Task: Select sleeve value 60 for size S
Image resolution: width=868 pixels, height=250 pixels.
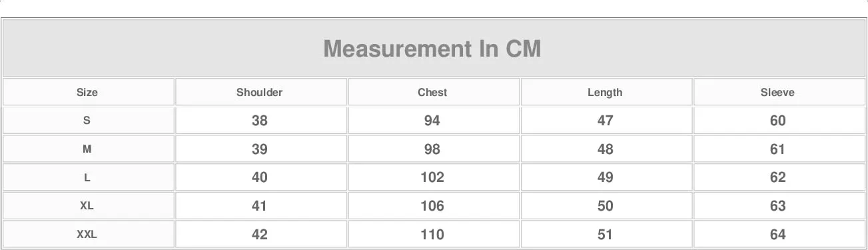Action: pyautogui.click(x=777, y=121)
